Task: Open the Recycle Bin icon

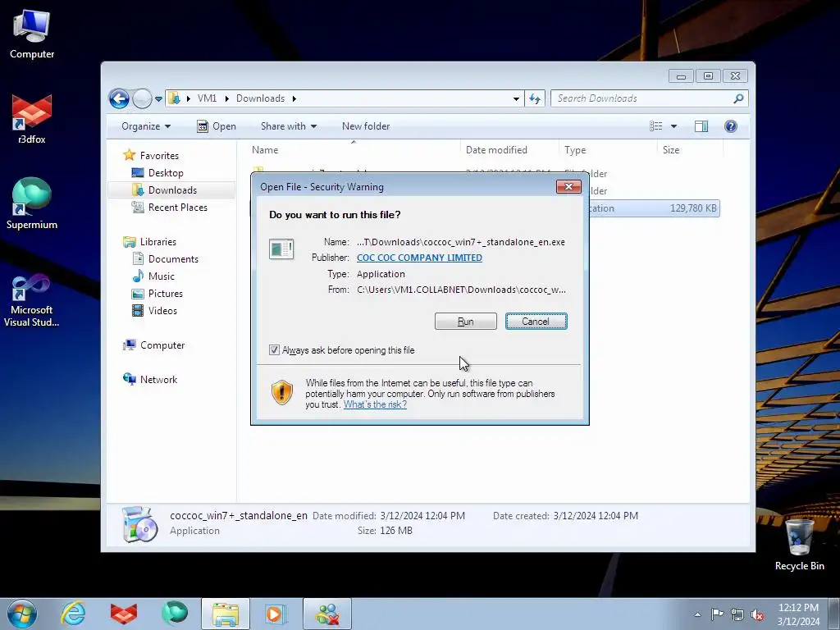Action: point(799,545)
